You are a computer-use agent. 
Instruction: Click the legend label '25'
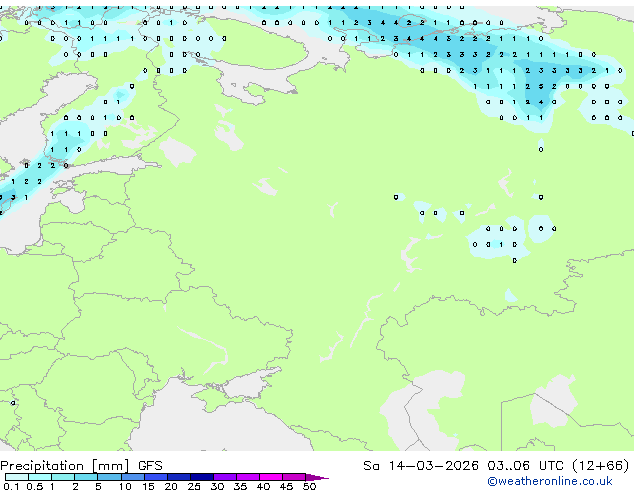(x=194, y=486)
